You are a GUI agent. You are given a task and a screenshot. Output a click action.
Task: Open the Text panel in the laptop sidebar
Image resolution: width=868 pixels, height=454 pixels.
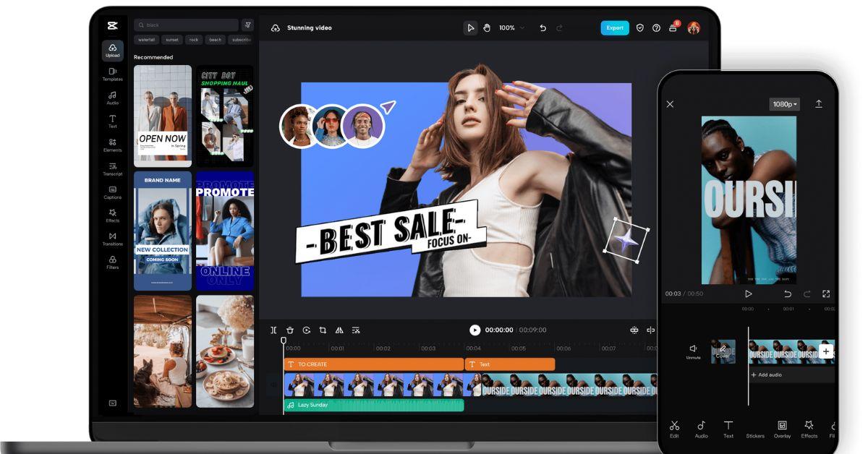[x=112, y=121]
